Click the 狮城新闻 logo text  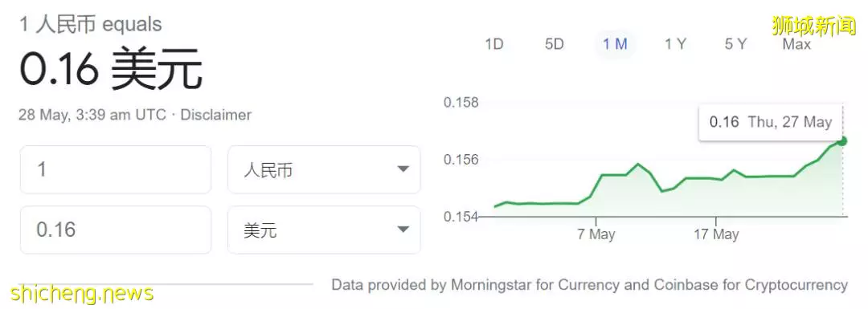tap(813, 26)
